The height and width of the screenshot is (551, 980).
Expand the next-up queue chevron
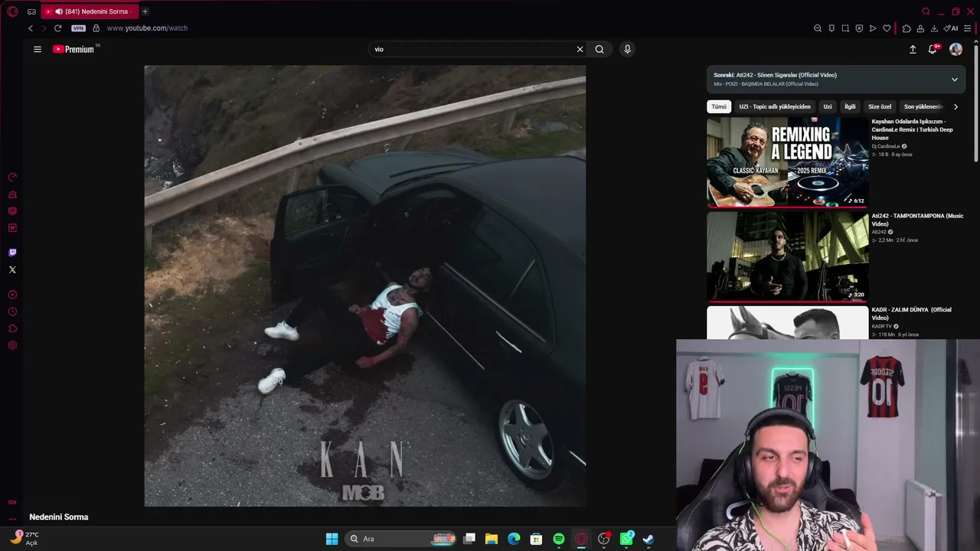[x=955, y=80]
